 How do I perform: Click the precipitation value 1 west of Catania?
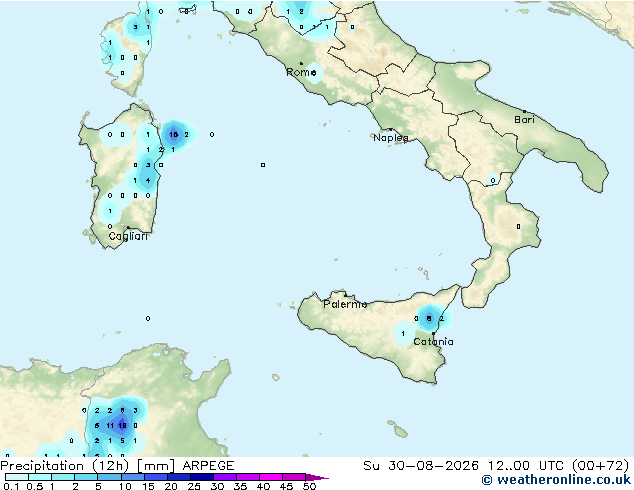pos(403,334)
